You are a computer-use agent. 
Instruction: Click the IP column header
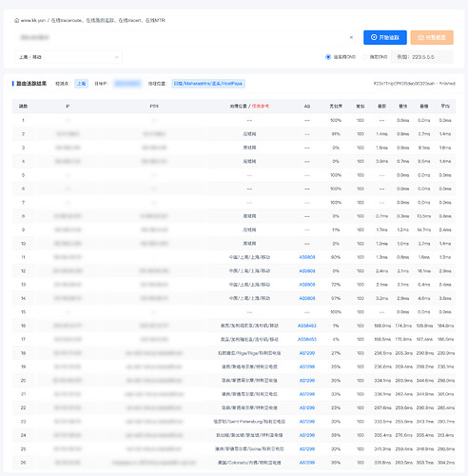(x=68, y=107)
